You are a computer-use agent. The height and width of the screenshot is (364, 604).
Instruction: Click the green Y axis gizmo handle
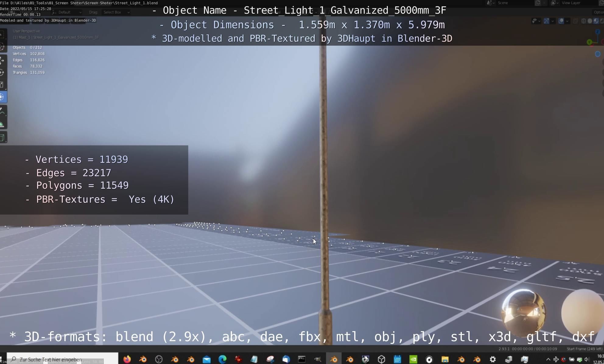pos(589,42)
